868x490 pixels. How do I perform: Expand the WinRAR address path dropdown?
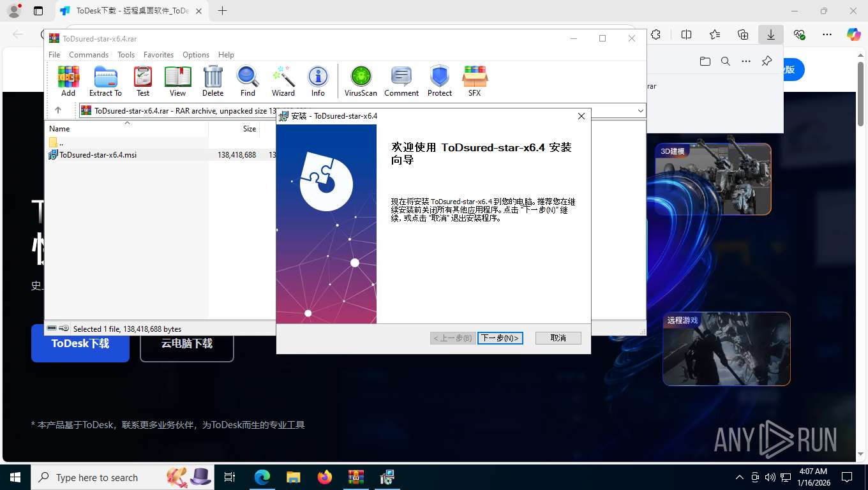pyautogui.click(x=641, y=110)
